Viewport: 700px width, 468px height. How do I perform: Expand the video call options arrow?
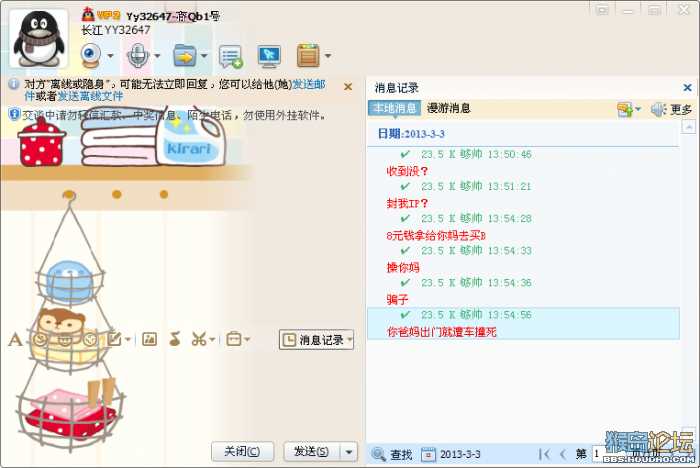(110, 56)
